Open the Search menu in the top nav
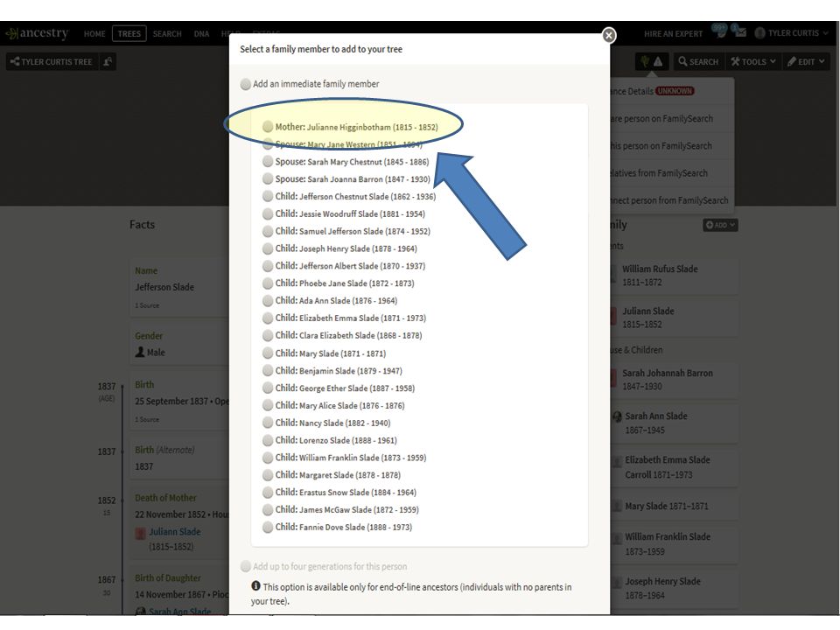The image size is (840, 630). point(167,34)
